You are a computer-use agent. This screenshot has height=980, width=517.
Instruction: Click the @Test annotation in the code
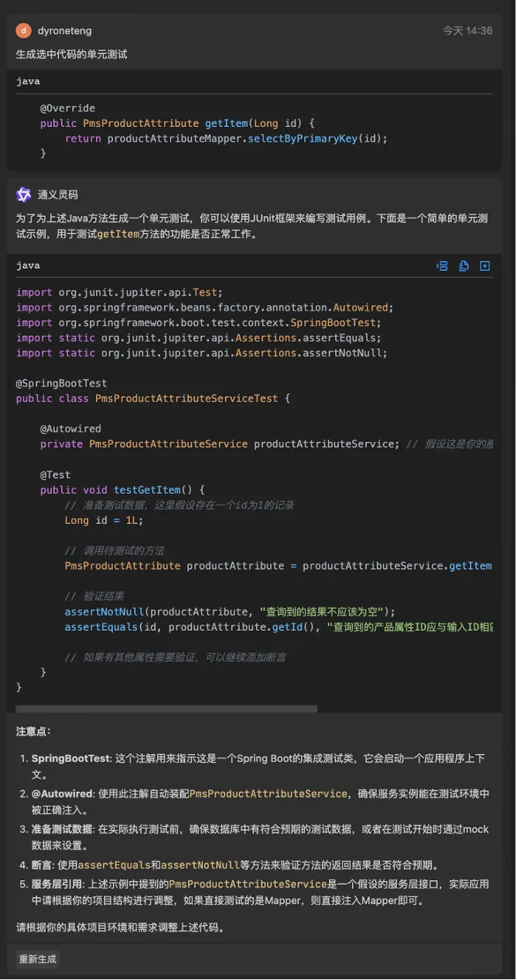coord(55,475)
